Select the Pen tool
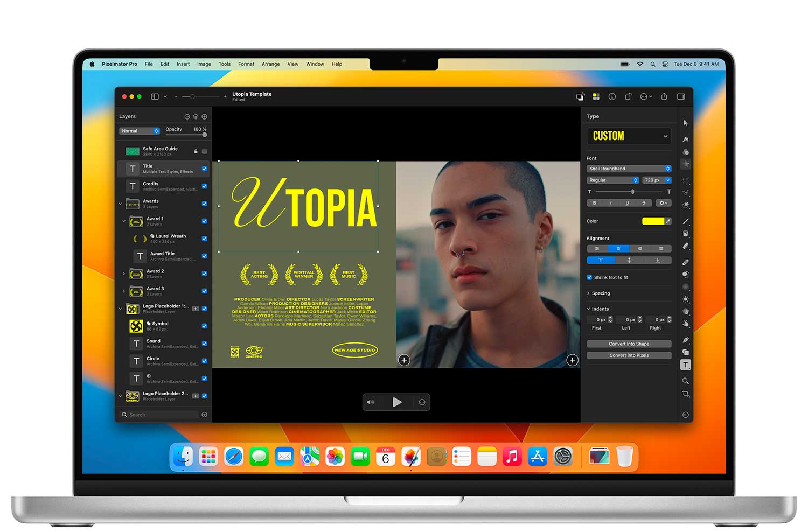Screen dimensions: 808x532 [686, 340]
